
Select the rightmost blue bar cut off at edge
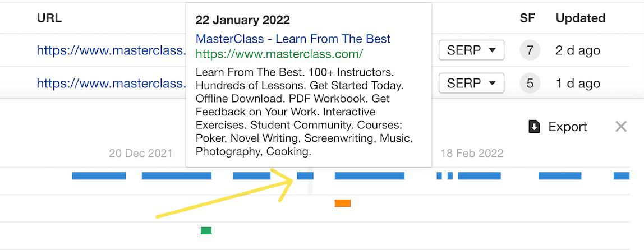point(622,175)
